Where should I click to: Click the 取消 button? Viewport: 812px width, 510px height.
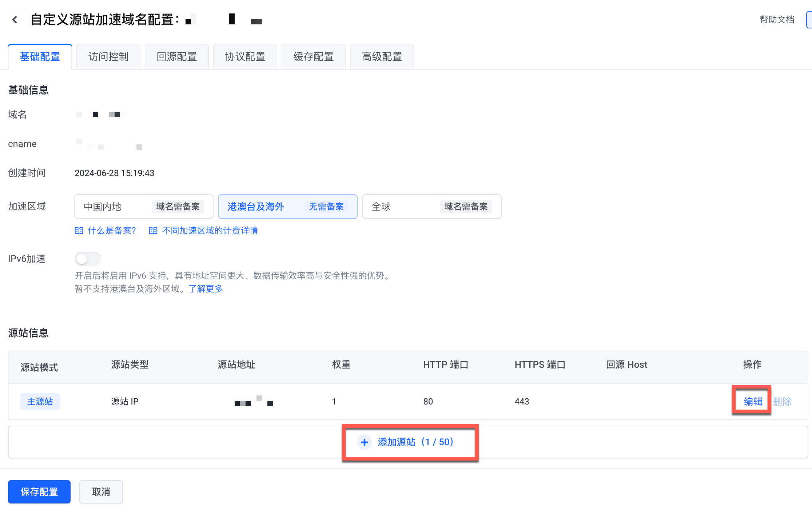101,492
